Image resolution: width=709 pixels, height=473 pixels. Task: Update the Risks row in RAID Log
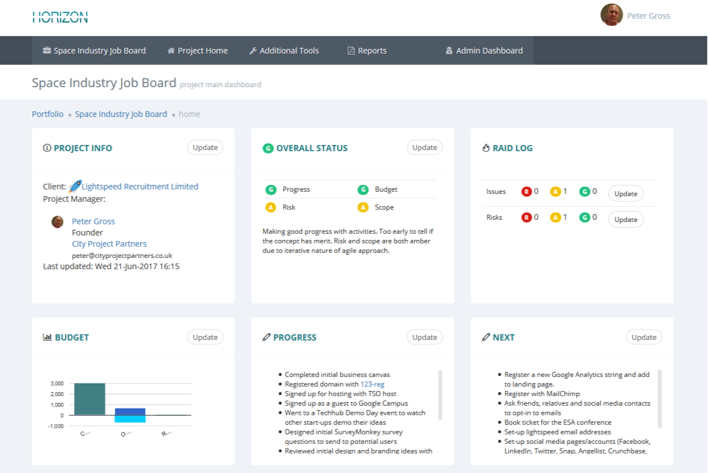[626, 219]
